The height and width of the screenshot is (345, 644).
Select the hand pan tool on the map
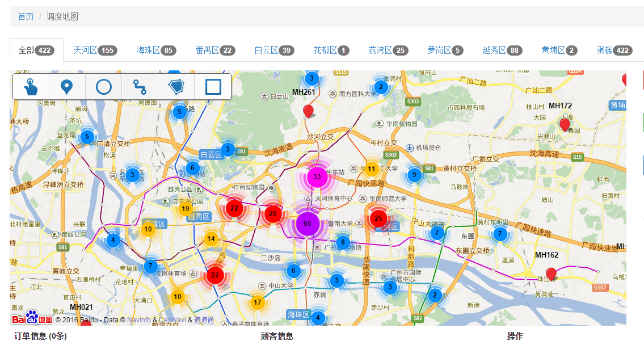pos(31,87)
